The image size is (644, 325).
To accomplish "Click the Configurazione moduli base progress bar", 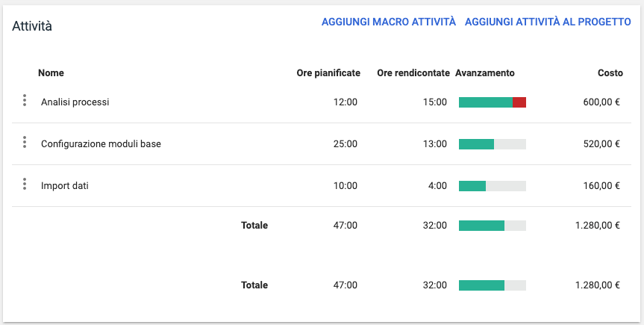I will point(493,144).
